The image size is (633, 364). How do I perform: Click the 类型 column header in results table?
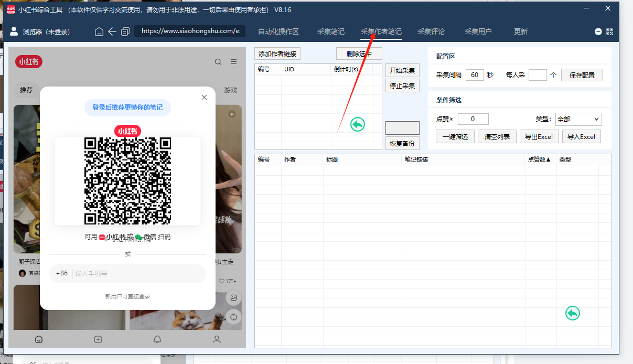(x=577, y=159)
